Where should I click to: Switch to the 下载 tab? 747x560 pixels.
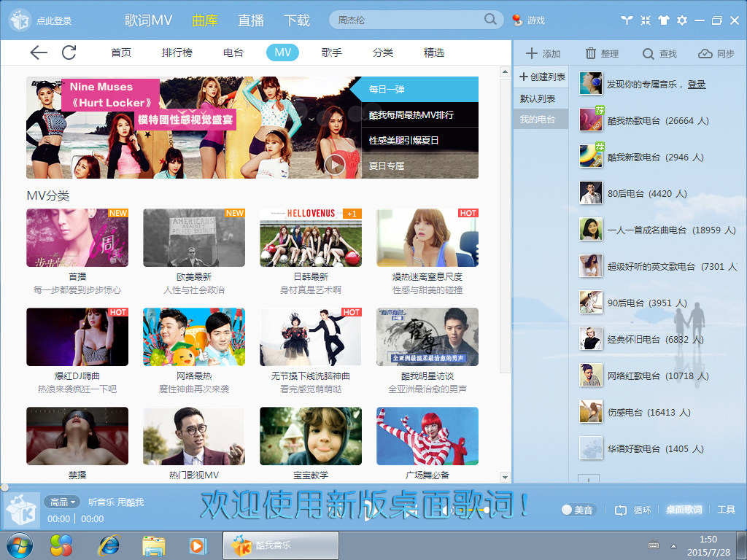tap(297, 20)
